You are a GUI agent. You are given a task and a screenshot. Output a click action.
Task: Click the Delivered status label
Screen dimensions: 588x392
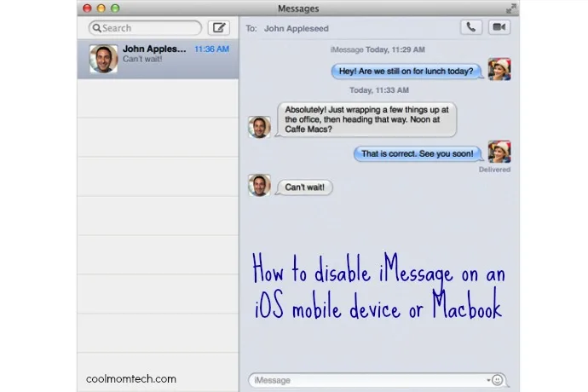pos(494,170)
